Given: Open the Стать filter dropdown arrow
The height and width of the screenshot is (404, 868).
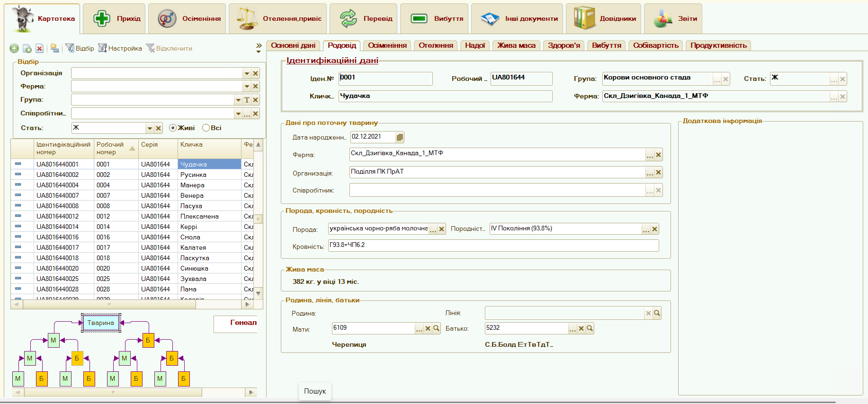Looking at the screenshot, I should pos(150,128).
